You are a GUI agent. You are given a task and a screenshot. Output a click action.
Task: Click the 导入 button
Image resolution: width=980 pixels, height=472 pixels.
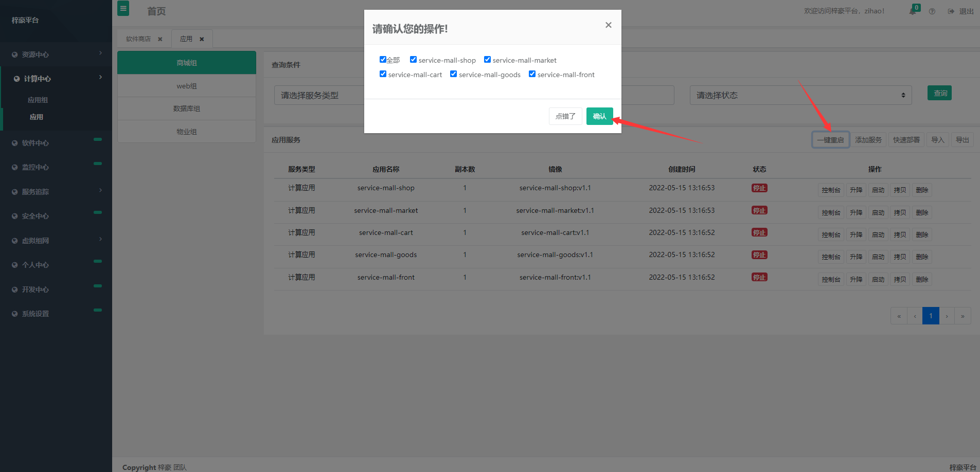click(x=938, y=140)
